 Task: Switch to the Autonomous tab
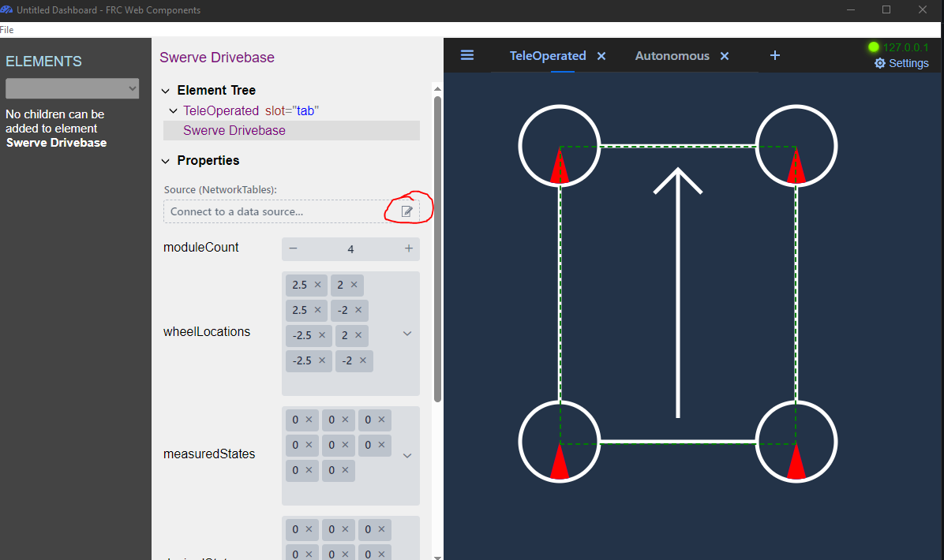coord(672,56)
